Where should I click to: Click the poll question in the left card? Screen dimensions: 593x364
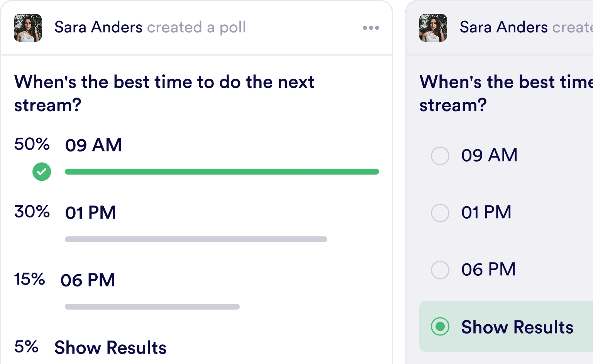164,93
